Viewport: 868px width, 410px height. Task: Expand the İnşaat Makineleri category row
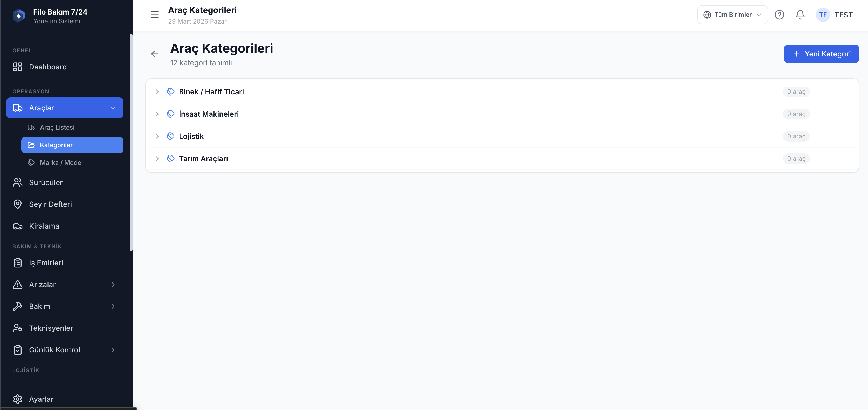[x=157, y=114]
